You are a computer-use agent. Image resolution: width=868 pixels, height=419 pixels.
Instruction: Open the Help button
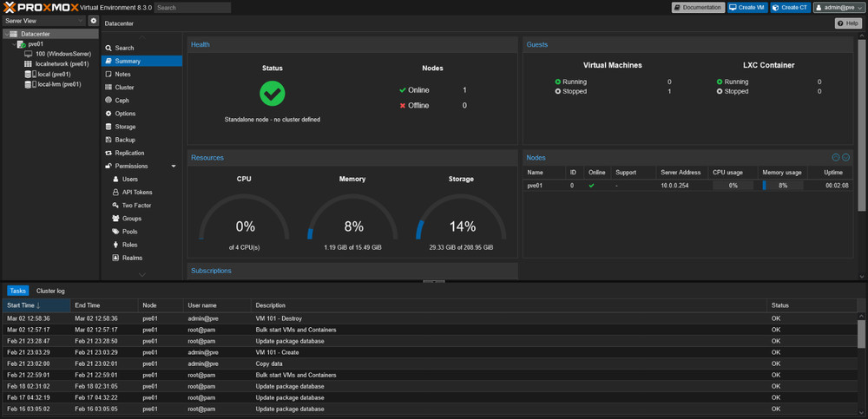[x=848, y=23]
